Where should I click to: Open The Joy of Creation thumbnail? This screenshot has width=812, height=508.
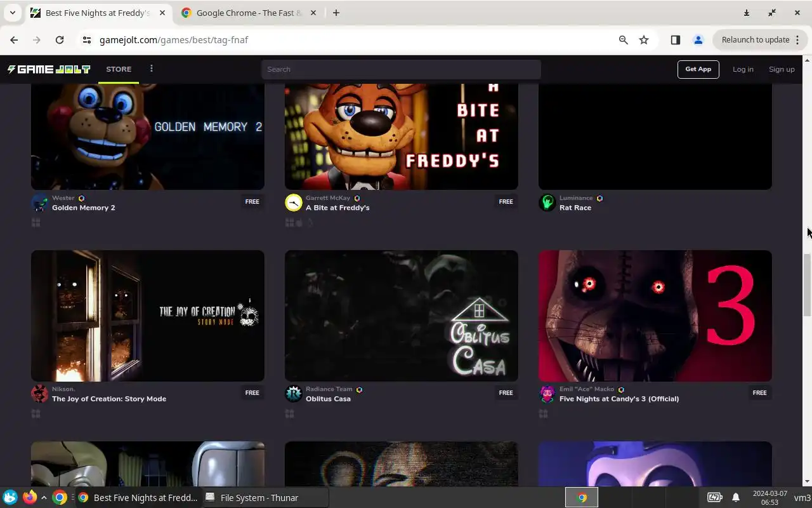click(148, 316)
